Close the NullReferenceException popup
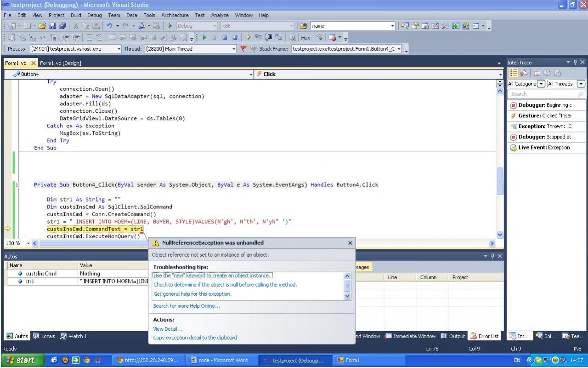The height and width of the screenshot is (368, 588). (x=350, y=243)
